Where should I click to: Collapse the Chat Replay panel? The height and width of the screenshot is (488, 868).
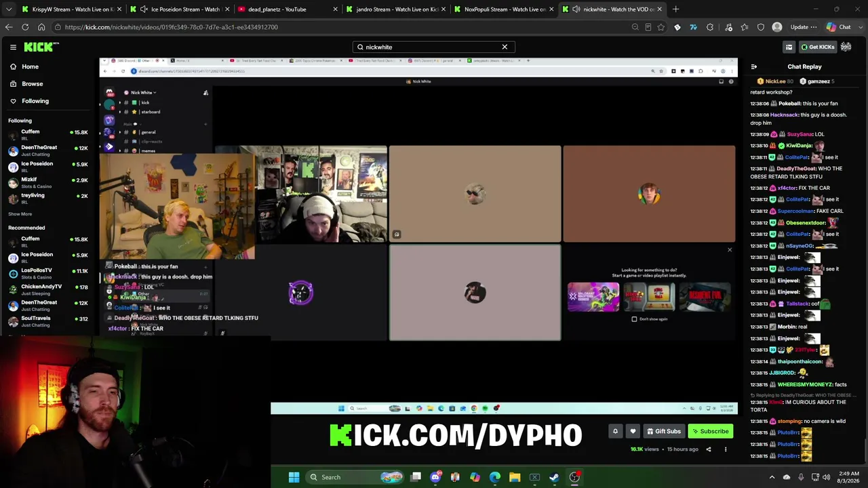tap(754, 66)
